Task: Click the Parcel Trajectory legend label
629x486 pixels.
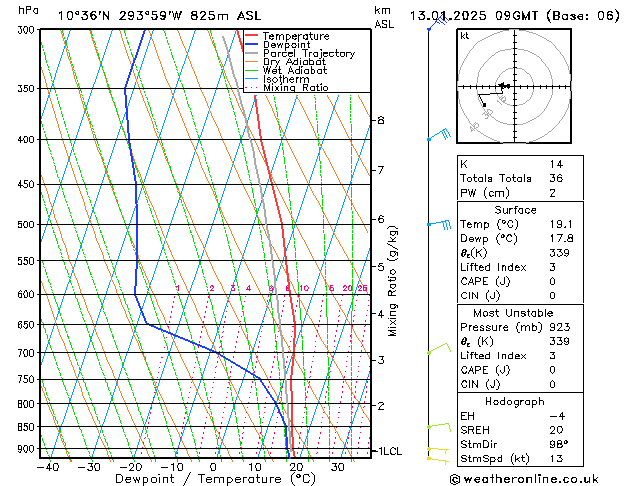Action: (309, 53)
